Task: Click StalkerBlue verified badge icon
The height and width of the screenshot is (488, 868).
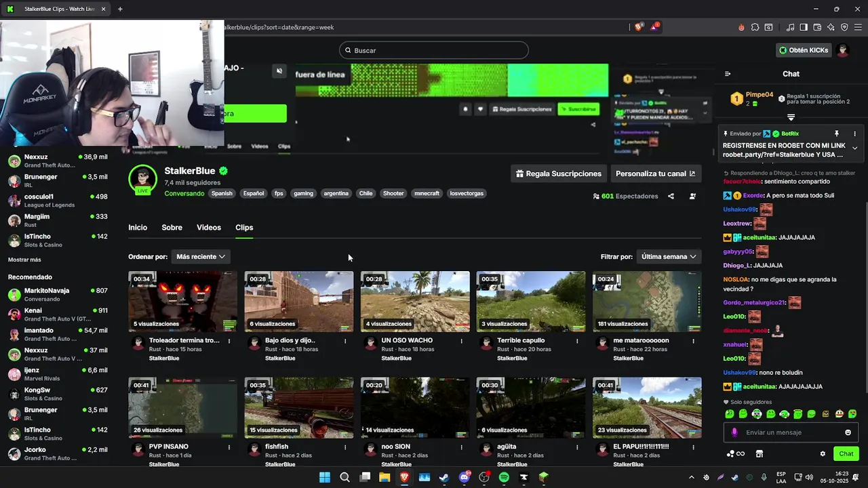Action: [x=223, y=171]
